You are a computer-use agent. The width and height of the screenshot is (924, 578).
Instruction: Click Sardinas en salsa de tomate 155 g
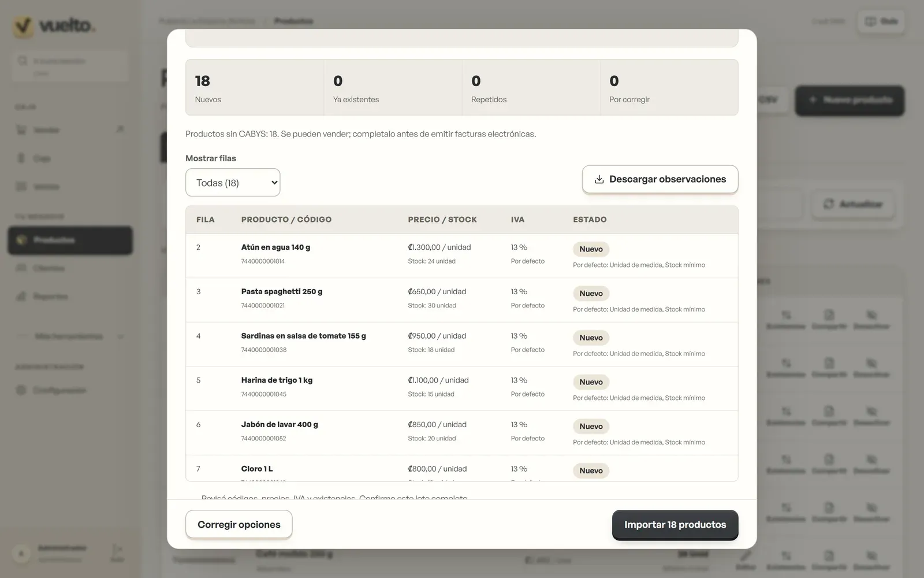click(x=304, y=336)
